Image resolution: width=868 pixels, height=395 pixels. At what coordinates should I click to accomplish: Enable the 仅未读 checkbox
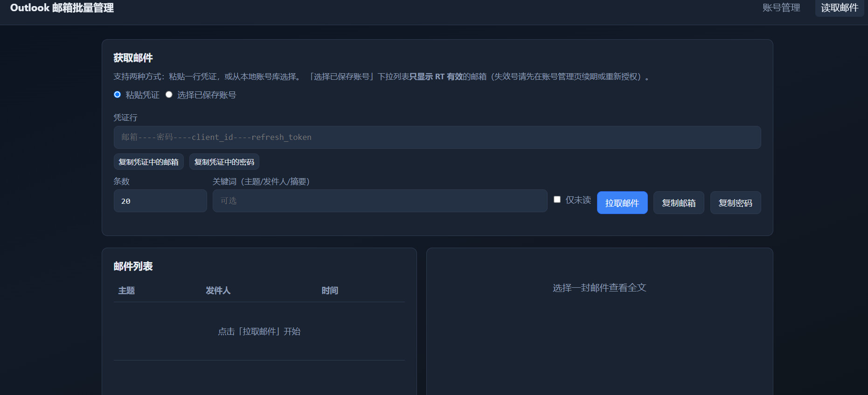557,200
